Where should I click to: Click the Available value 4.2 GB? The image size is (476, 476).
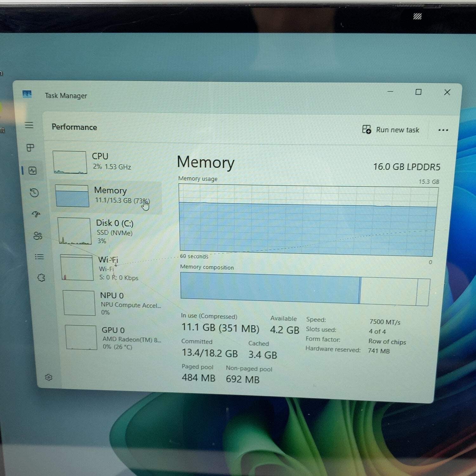(284, 330)
